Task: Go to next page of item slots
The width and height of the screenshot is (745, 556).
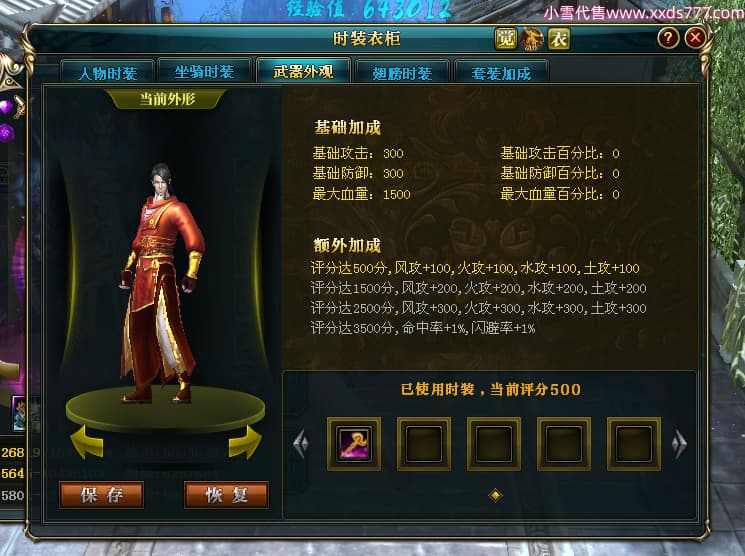Action: (x=679, y=444)
